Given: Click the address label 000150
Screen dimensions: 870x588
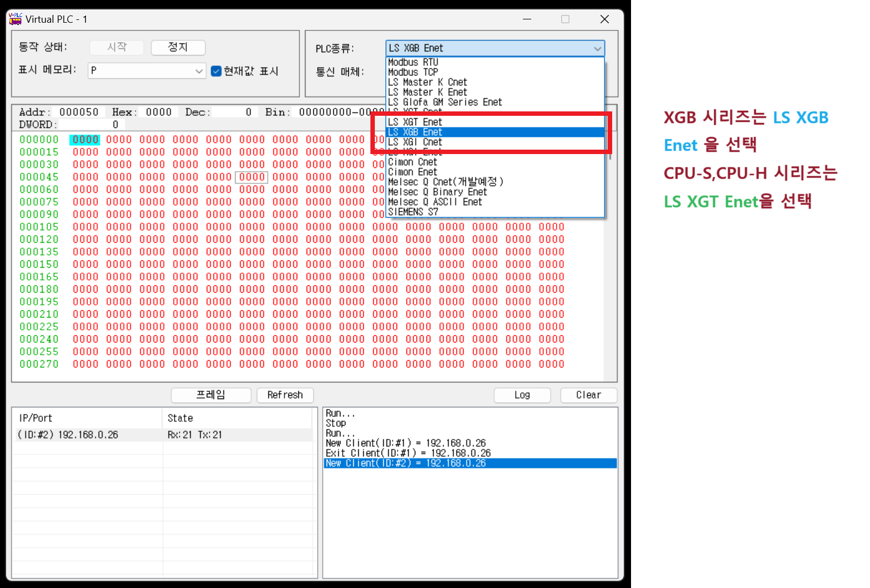Looking at the screenshot, I should (x=39, y=264).
